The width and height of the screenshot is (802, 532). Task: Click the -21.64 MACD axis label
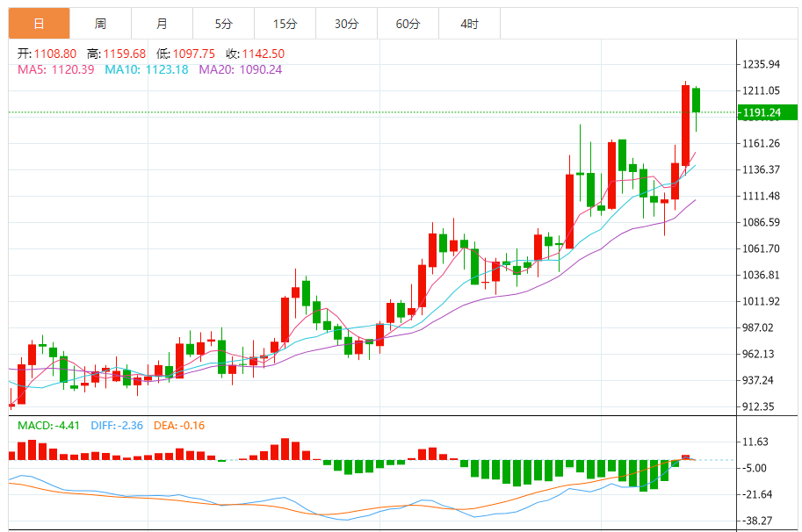(757, 495)
